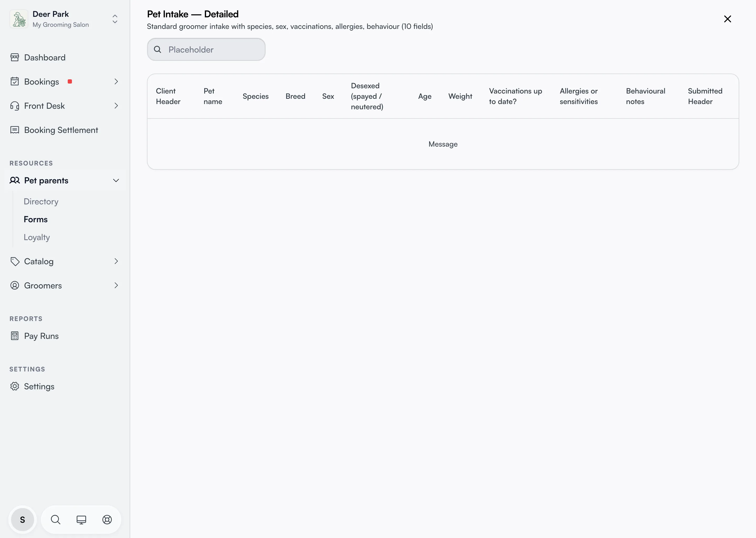Click the lifebuoy help icon

[x=107, y=519]
